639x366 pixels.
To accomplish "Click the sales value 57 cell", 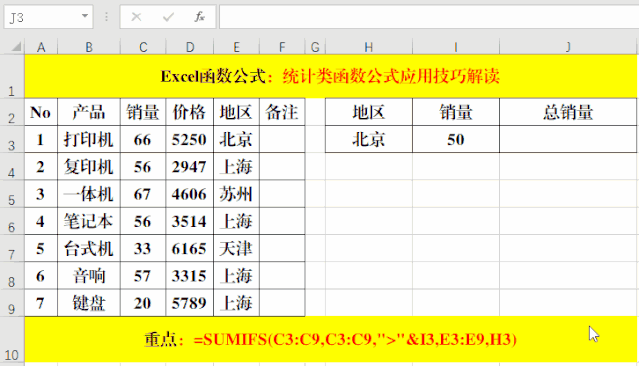I will coord(143,276).
